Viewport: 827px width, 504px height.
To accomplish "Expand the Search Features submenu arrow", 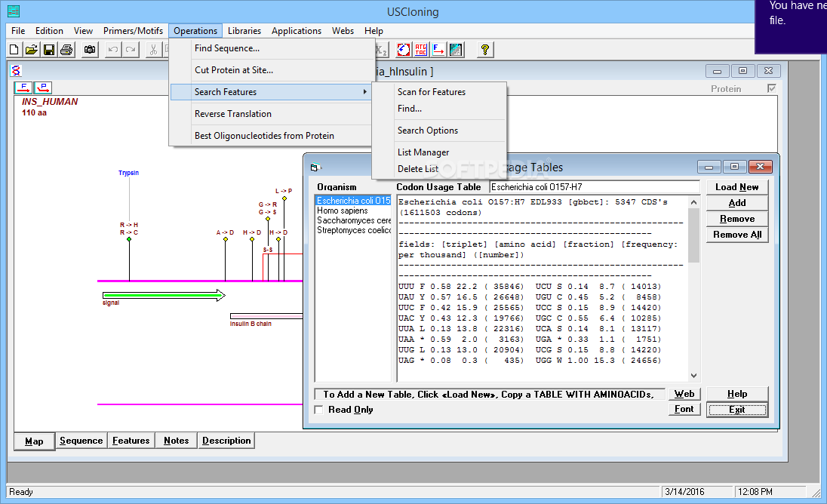I will tap(364, 92).
